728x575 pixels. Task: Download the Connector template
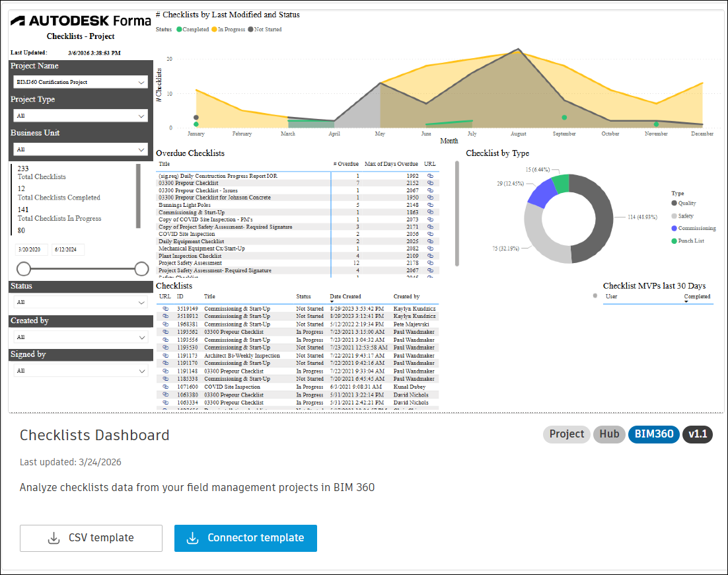[246, 538]
